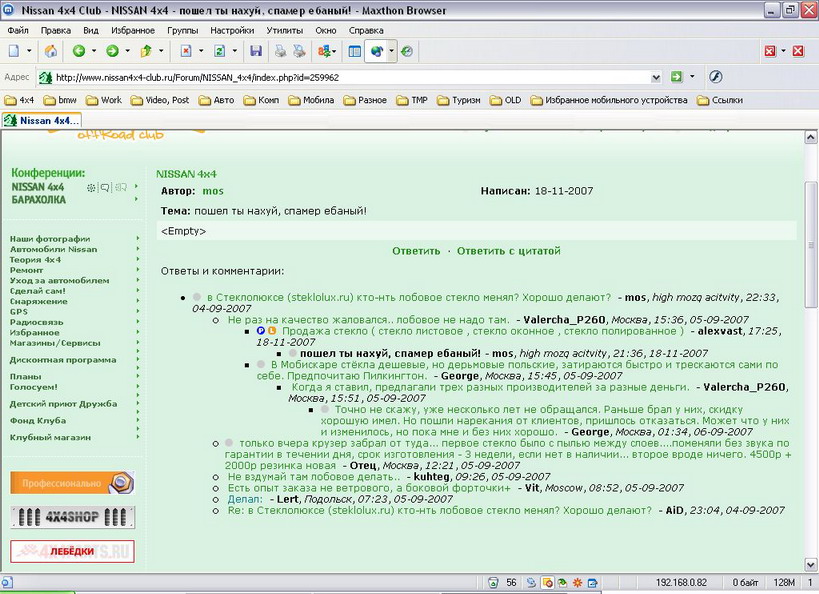This screenshot has height=594, width=819.
Task: Click the globe-with-clock icon at toolbar's right end
Action: pos(407,51)
